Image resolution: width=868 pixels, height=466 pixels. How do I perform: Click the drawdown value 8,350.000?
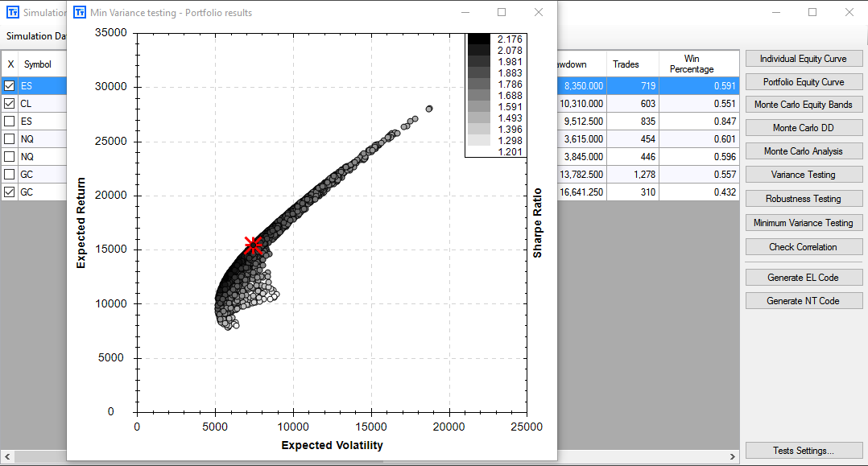582,86
